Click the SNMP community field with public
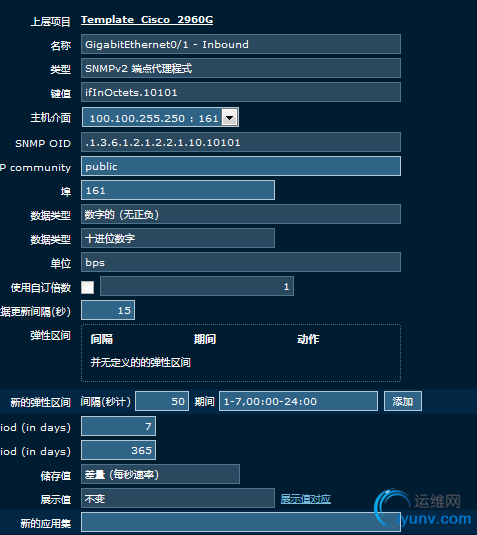Viewport: 477px width, 535px height. 241,166
